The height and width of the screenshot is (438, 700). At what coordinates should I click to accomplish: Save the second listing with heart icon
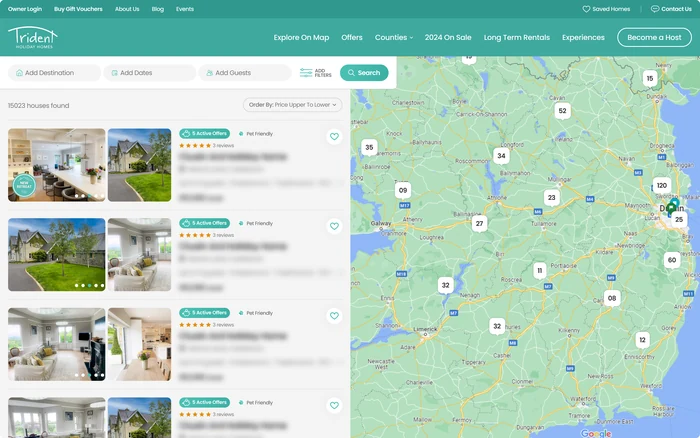[334, 226]
